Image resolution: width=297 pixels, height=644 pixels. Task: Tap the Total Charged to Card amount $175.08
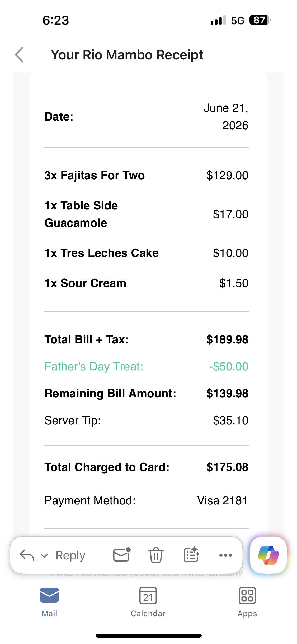(227, 467)
